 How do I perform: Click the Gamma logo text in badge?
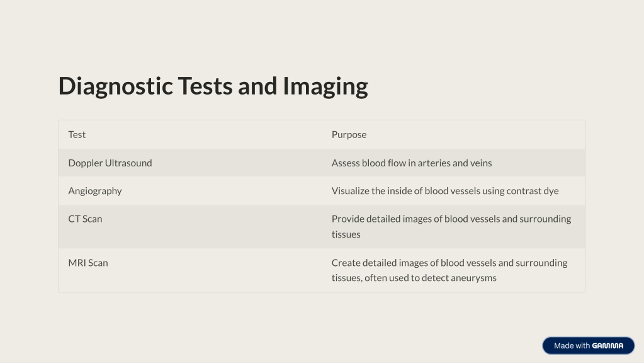coord(607,346)
